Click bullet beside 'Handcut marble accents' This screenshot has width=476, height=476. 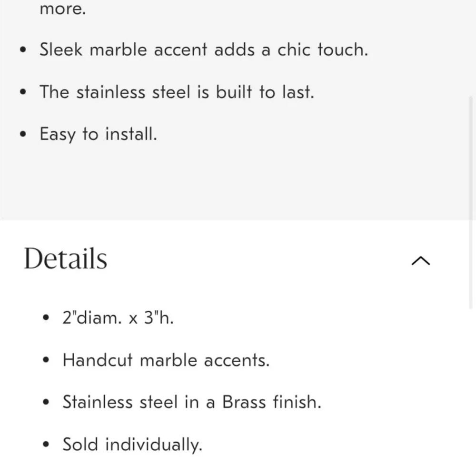click(46, 360)
